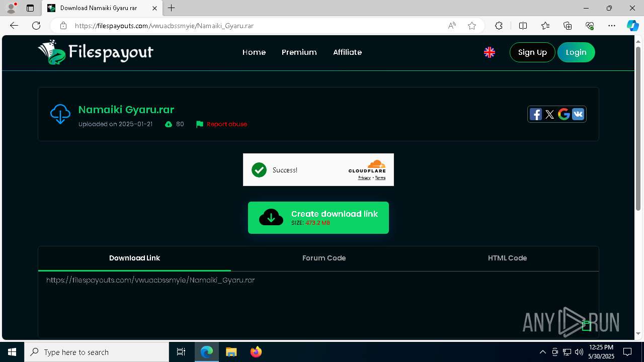Click Edge icon on the taskbar
Viewport: 644px width, 362px height.
(207, 352)
